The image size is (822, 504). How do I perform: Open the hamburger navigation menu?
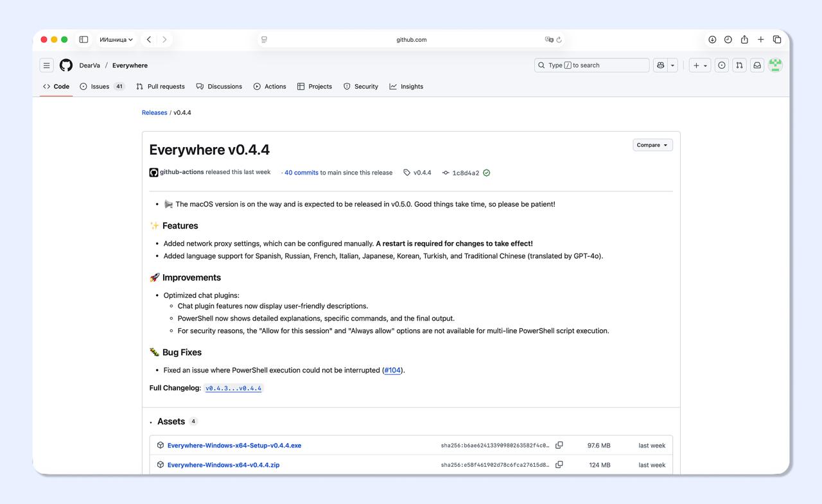click(46, 65)
